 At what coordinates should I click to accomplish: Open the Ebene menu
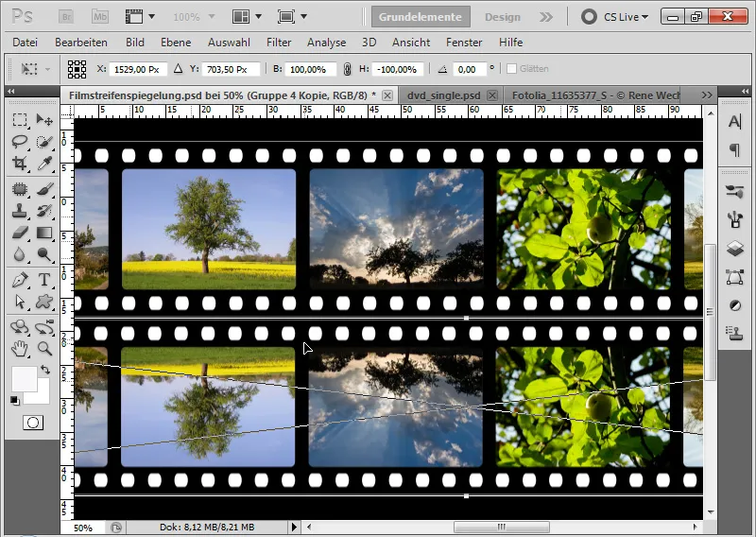[176, 43]
